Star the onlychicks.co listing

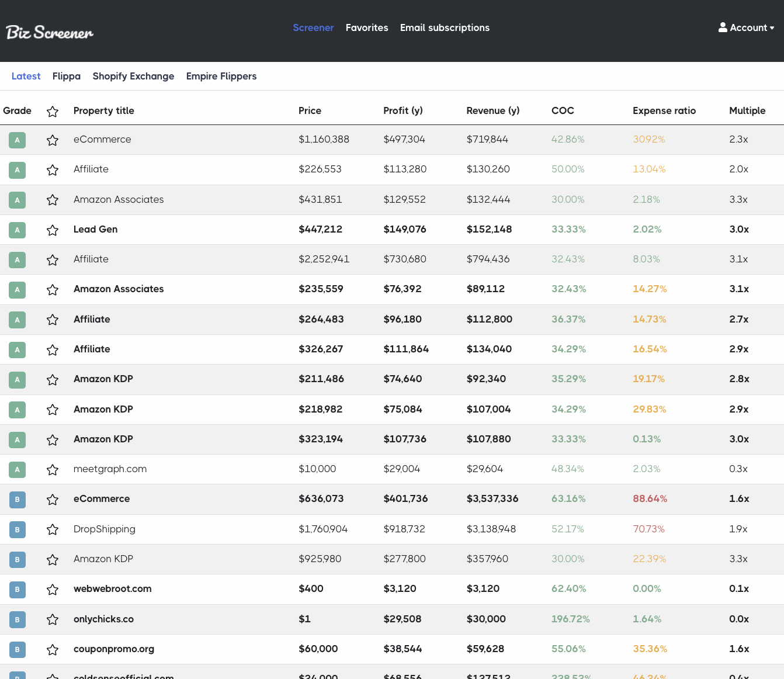pos(53,619)
